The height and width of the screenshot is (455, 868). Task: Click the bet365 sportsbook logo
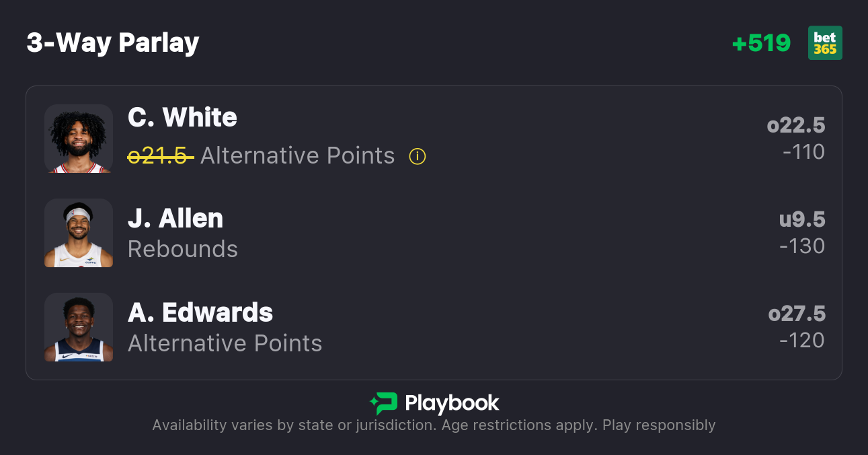(x=825, y=43)
